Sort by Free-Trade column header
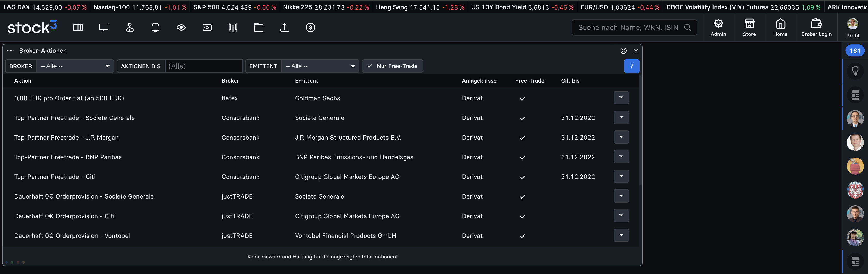The image size is (868, 274). pyautogui.click(x=530, y=81)
